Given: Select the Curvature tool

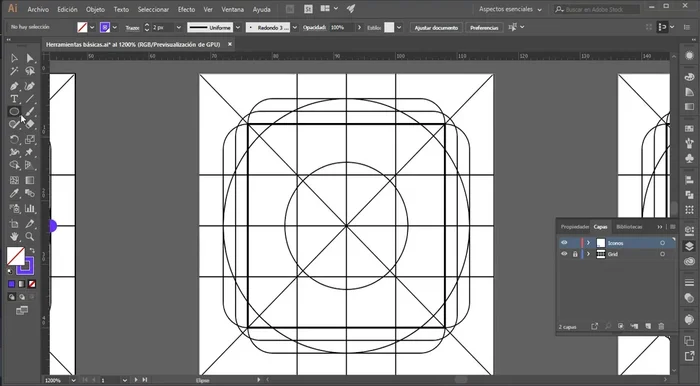Looking at the screenshot, I should point(30,86).
